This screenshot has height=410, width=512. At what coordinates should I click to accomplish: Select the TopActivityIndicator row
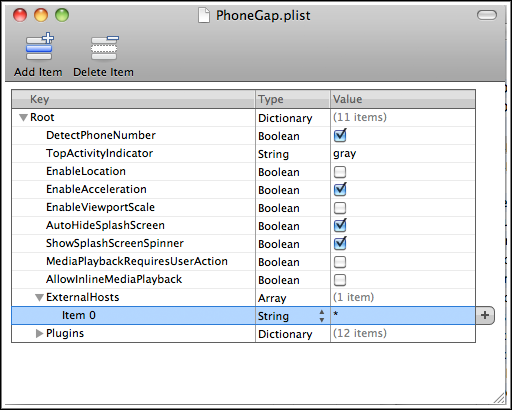[x=243, y=154]
